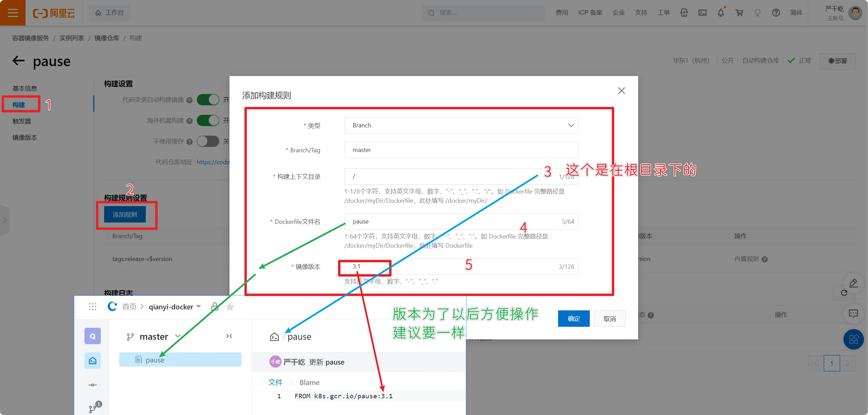Toggle 代码变更自动构建镜像 switch
Screen dimensions: 868x415
coord(208,100)
